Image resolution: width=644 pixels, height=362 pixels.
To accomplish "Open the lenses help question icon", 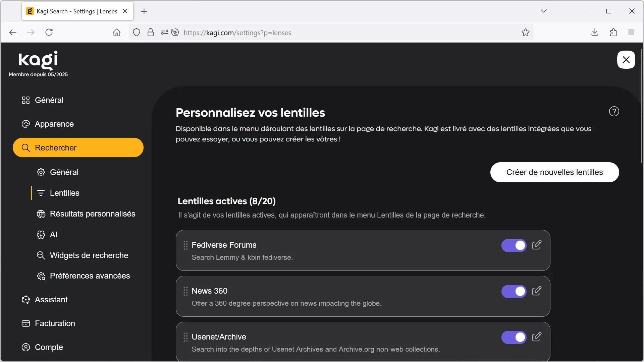I will (x=614, y=111).
